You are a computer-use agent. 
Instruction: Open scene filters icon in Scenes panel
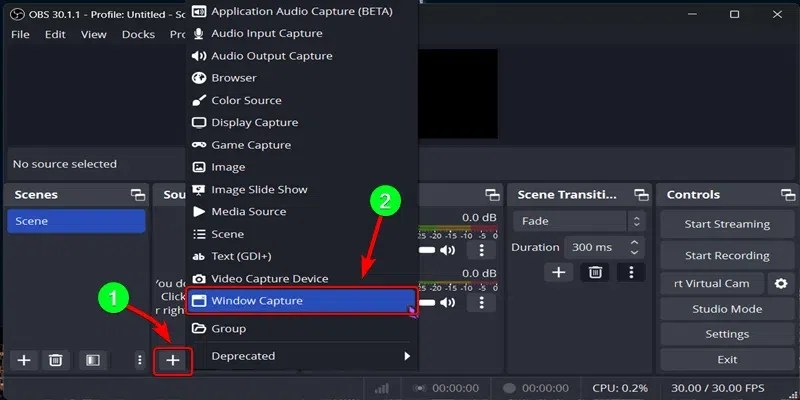click(x=92, y=360)
